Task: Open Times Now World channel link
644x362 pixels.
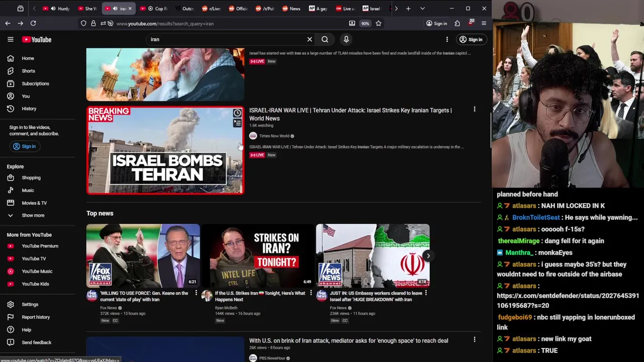Action: tap(274, 136)
